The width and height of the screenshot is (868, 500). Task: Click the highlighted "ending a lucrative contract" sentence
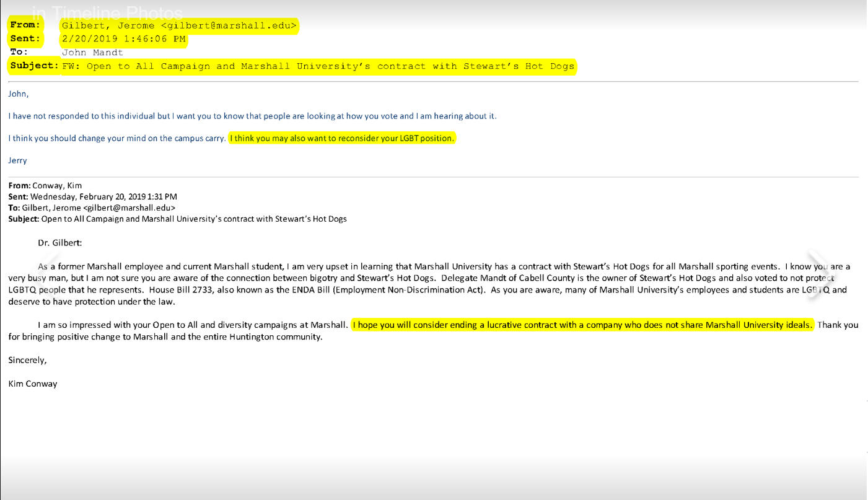(x=582, y=325)
